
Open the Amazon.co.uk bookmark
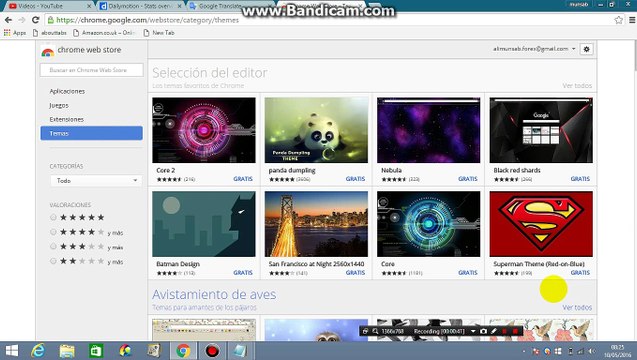tap(104, 33)
